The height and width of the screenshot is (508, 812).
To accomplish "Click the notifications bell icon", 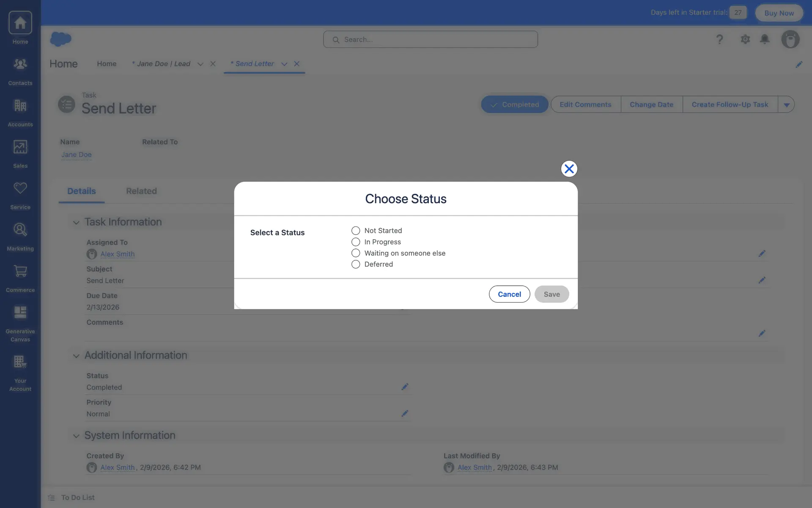I will (x=765, y=39).
